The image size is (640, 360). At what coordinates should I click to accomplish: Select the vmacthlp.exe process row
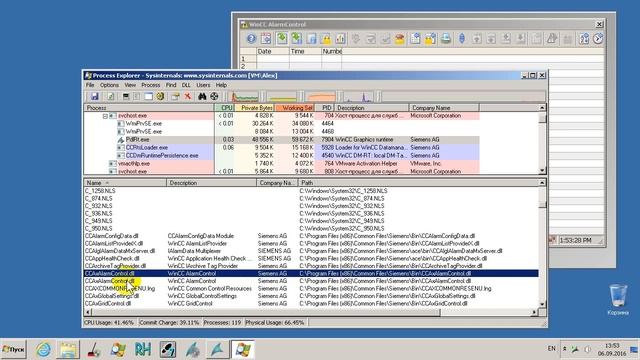pos(282,163)
